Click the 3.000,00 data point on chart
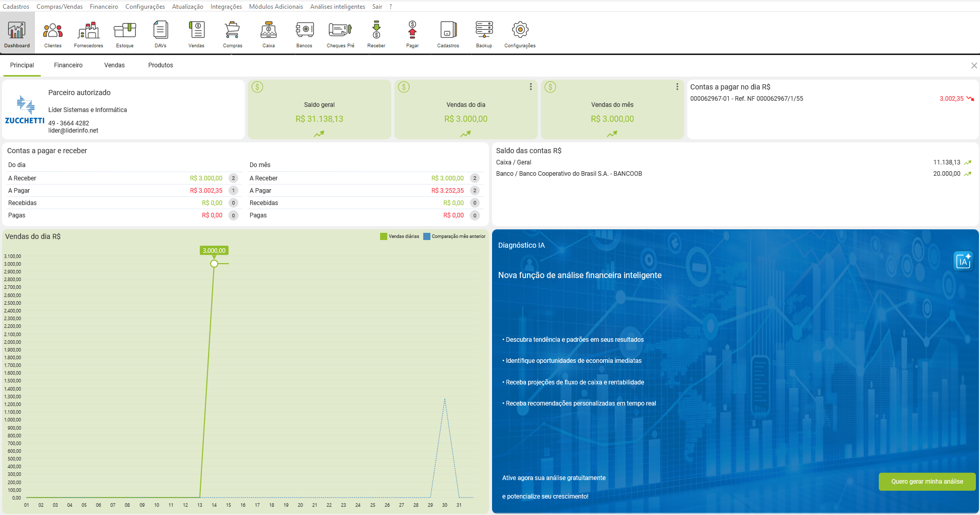The width and height of the screenshot is (980, 515). pos(214,264)
